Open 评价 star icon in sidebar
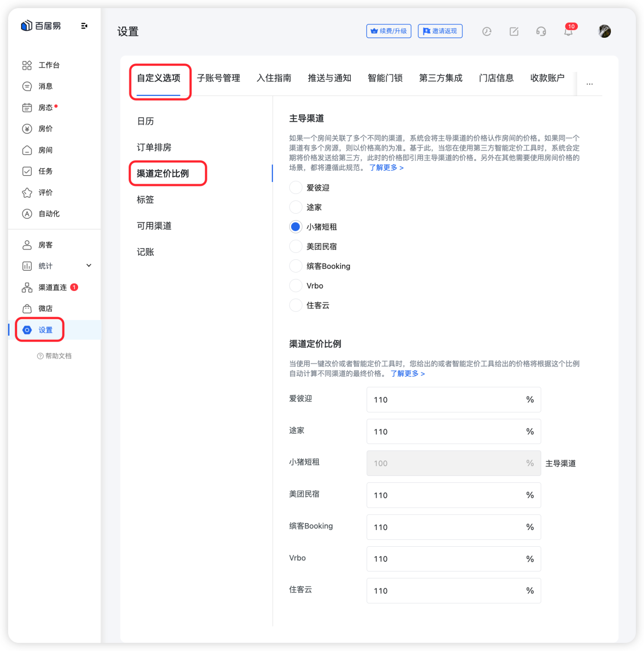The width and height of the screenshot is (644, 651). 27,193
